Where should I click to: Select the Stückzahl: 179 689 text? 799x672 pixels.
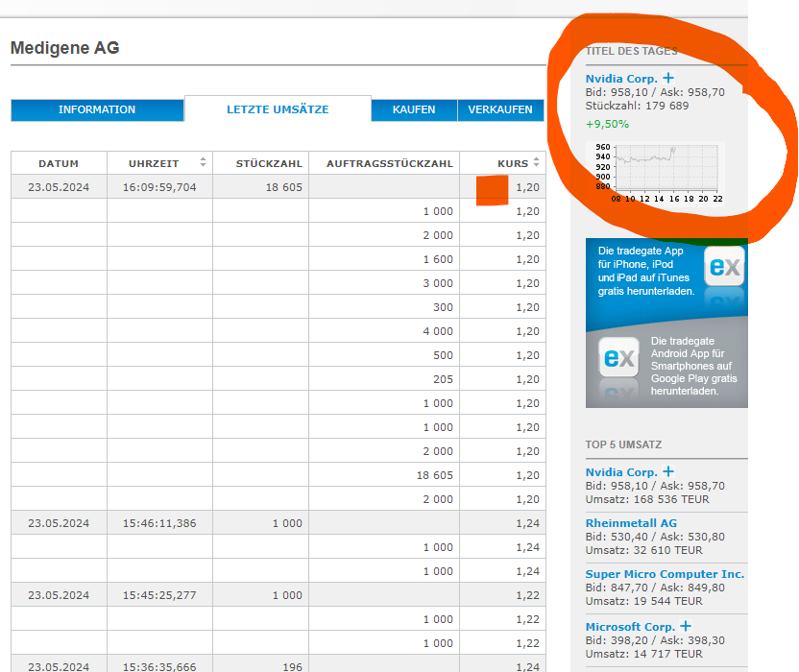point(637,106)
